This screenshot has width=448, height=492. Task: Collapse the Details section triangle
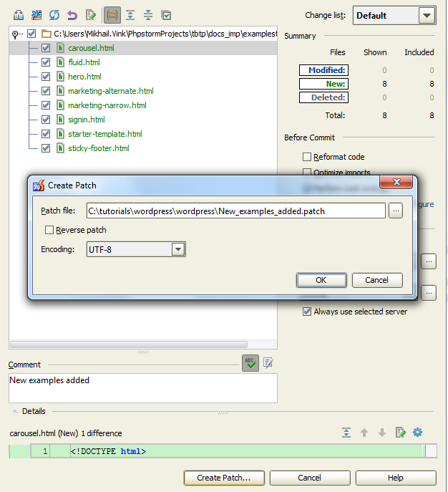[15, 411]
